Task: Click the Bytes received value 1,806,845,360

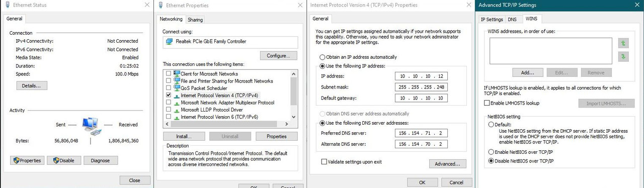Action: tap(123, 141)
